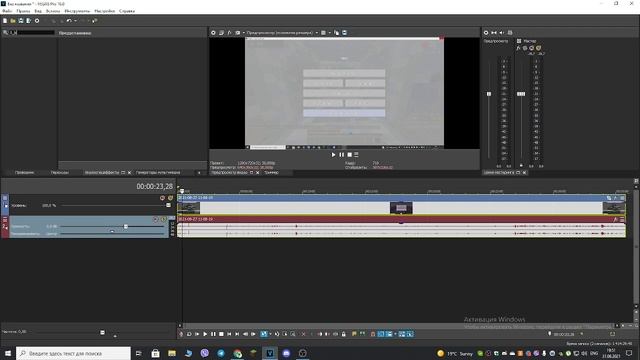Expand the split screen view dropdown arrow

244,33
